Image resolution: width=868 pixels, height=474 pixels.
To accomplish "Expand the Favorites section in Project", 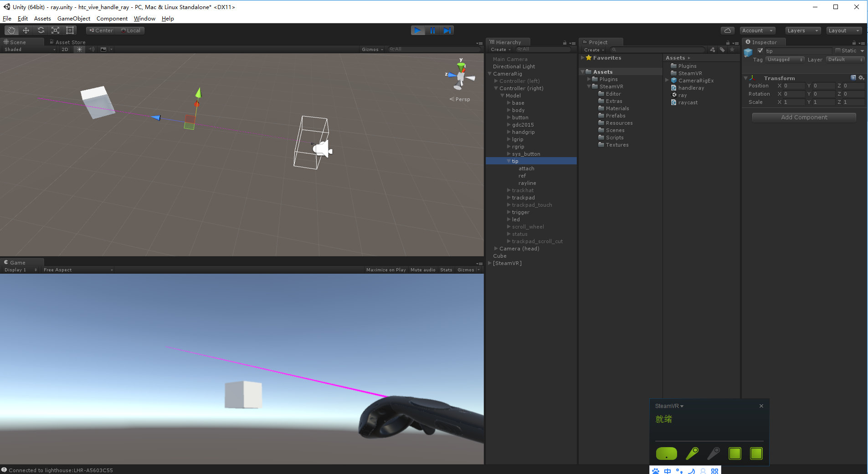I will (x=583, y=58).
